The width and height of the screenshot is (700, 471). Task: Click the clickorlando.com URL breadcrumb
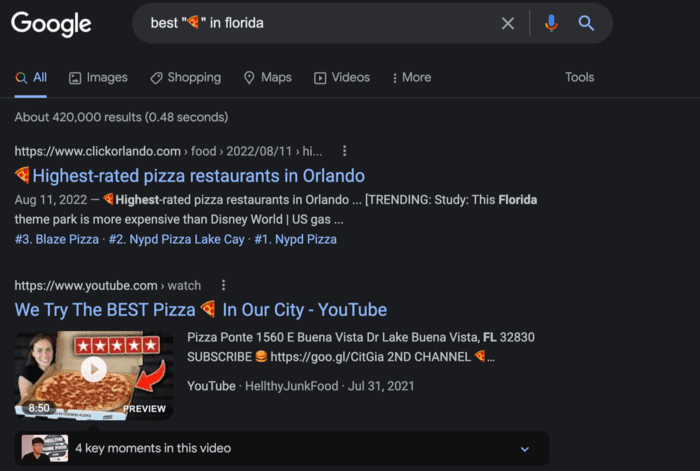coord(168,151)
